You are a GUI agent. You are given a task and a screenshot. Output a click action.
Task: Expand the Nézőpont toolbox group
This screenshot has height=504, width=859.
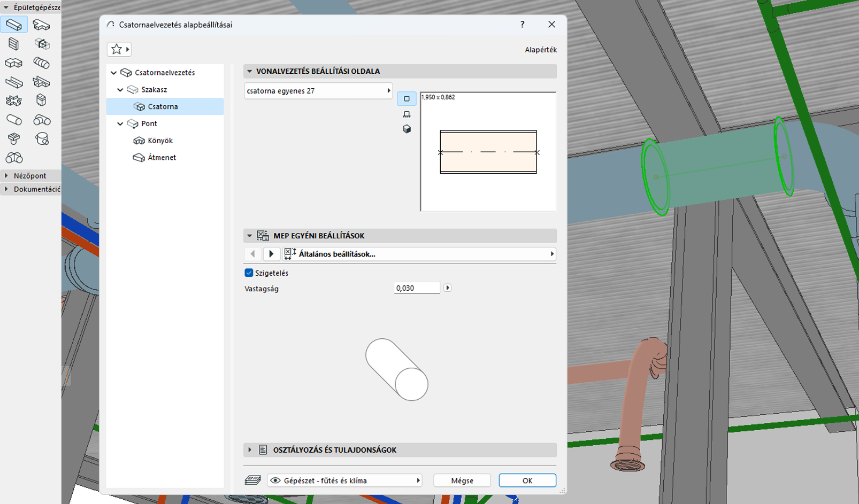pos(6,176)
